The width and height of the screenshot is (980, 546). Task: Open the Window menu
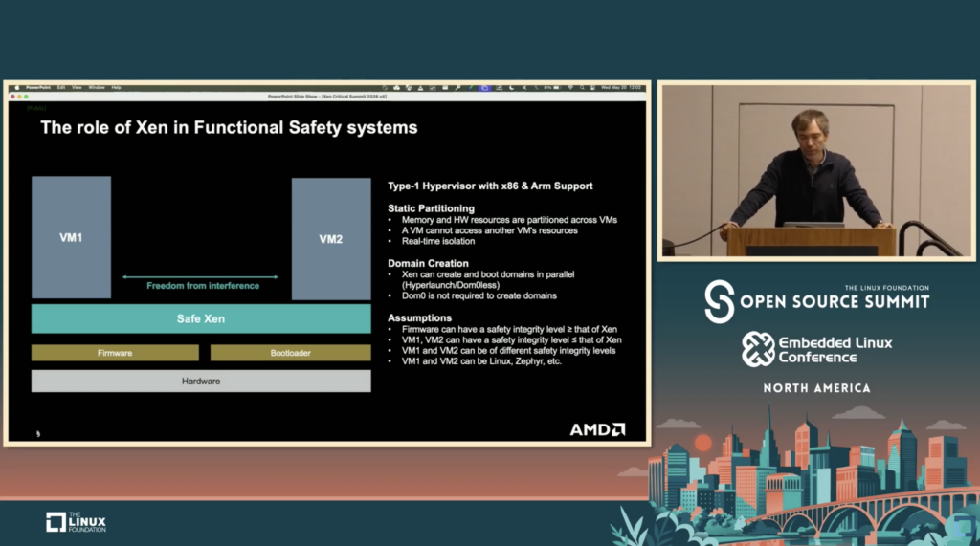point(97,87)
